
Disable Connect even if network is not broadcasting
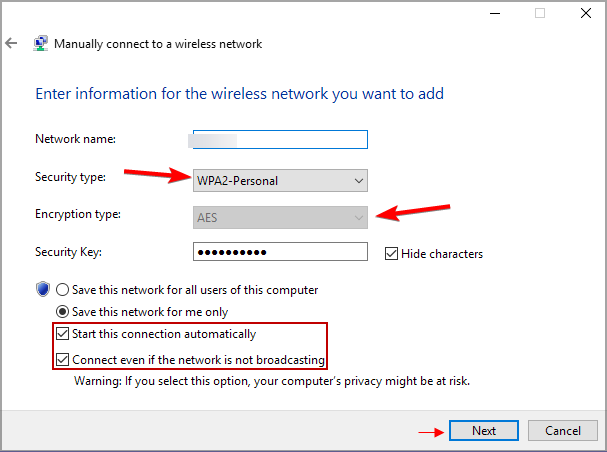pos(64,360)
